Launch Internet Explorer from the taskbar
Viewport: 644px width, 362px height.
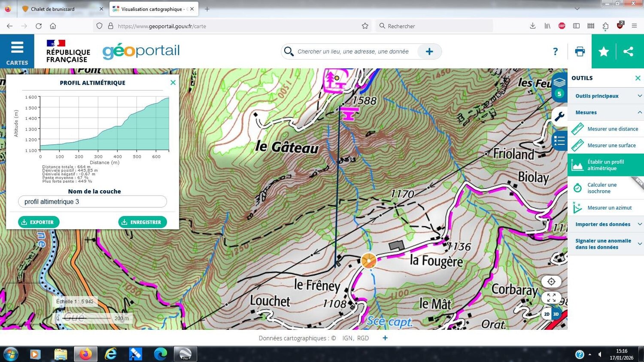coord(110,354)
